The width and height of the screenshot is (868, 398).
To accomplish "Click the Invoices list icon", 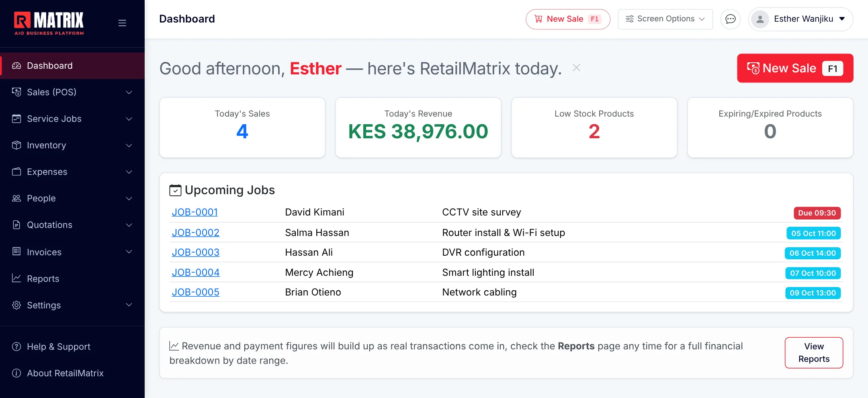I will click(x=16, y=251).
